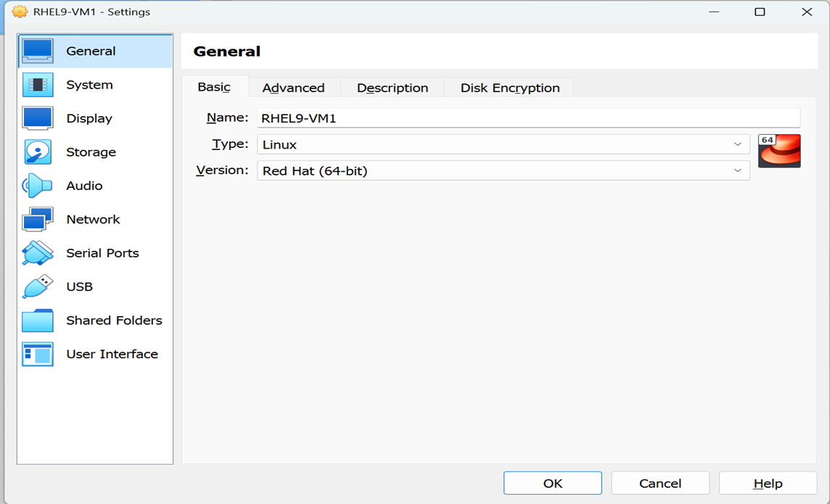The image size is (830, 504).
Task: Click the Network monitors icon
Action: (x=38, y=219)
